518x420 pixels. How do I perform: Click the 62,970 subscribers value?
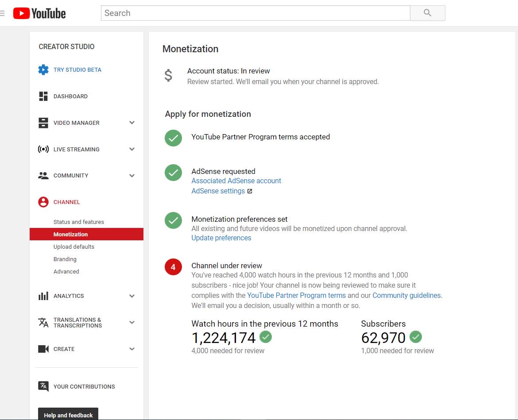[383, 338]
